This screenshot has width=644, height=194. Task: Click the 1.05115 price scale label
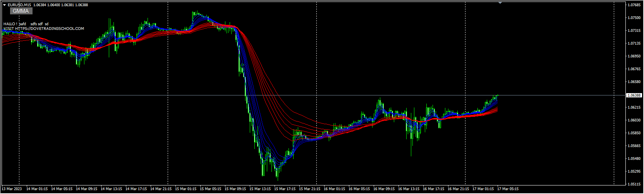tap(634, 184)
